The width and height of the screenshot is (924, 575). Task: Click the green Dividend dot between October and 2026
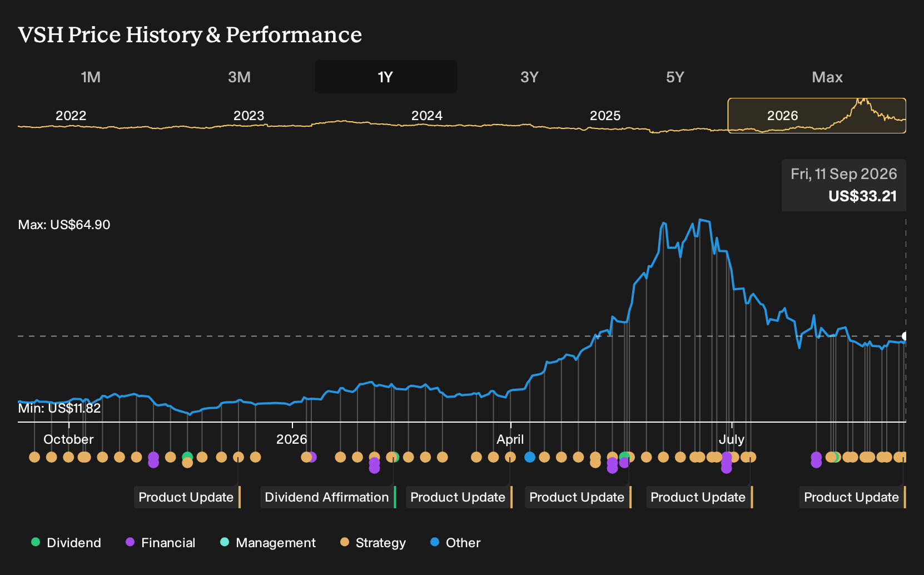(187, 457)
